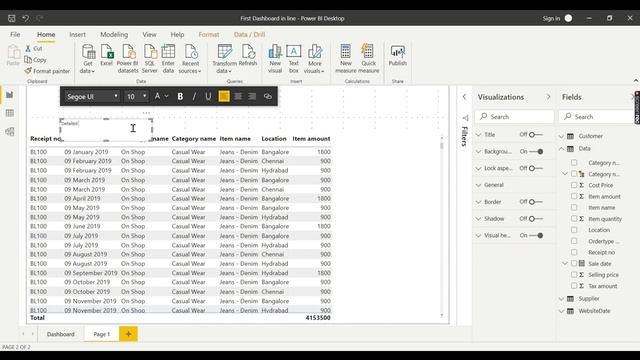Turn on the Shadow toggle

(536, 219)
